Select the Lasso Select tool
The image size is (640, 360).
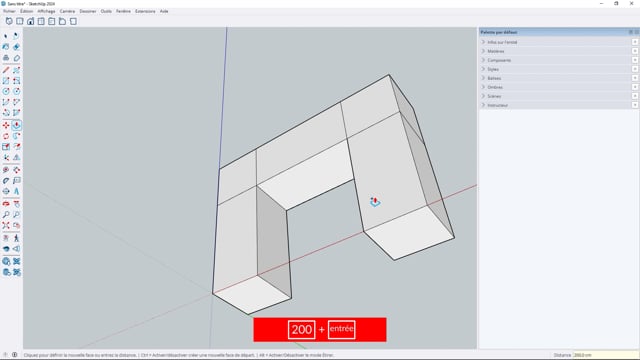(16, 36)
